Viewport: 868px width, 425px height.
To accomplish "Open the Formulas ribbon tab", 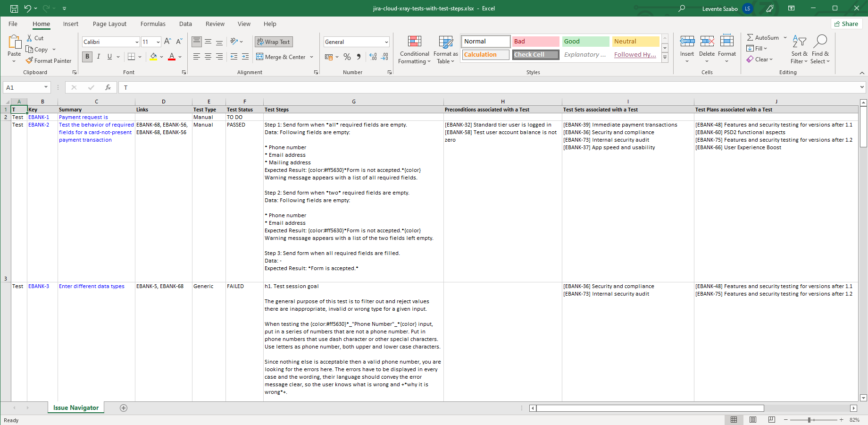I will pyautogui.click(x=153, y=24).
